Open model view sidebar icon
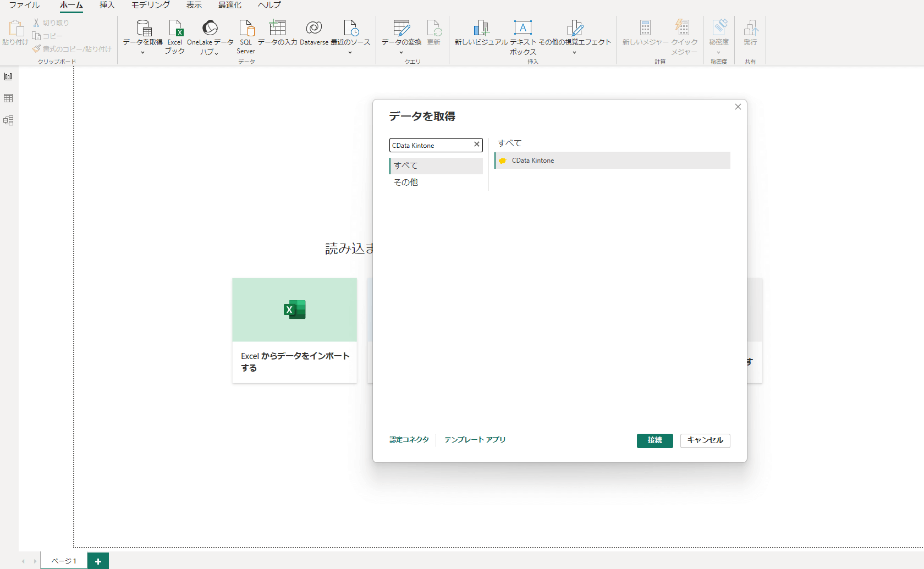 click(8, 120)
